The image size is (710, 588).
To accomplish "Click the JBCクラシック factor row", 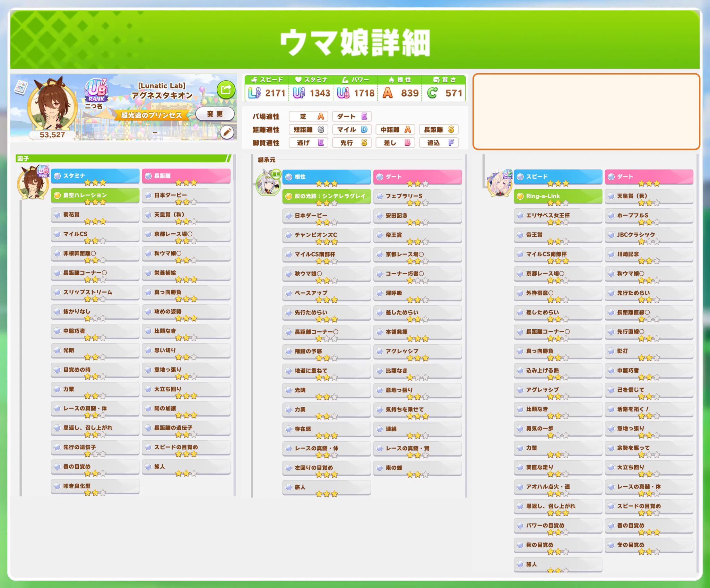I will (649, 235).
